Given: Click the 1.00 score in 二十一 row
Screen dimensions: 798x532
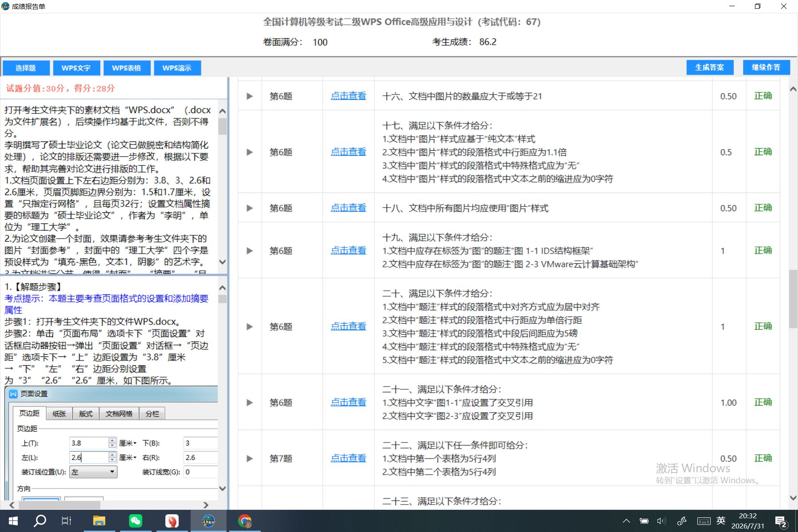Looking at the screenshot, I should pos(728,403).
